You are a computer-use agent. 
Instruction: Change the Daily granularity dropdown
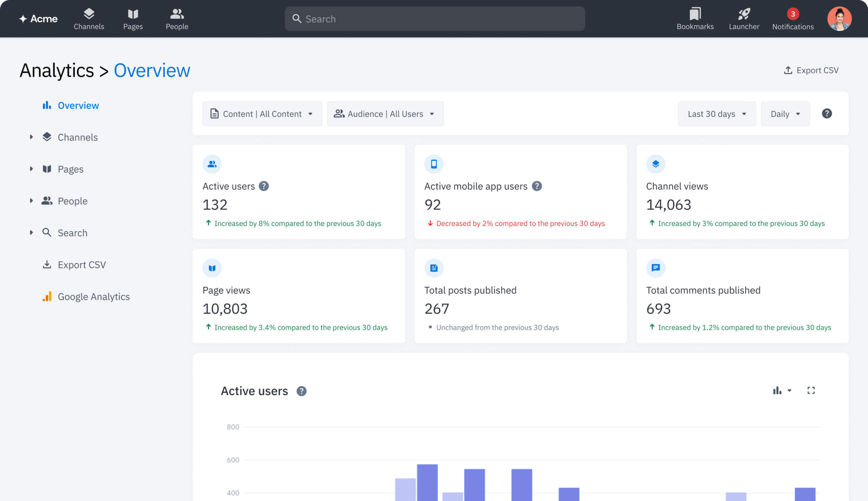click(x=785, y=114)
